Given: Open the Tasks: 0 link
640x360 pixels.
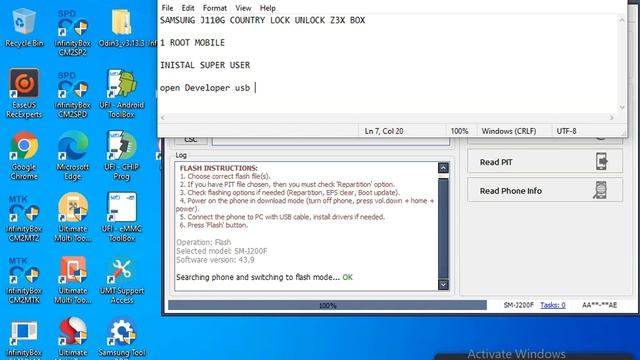Looking at the screenshot, I should click(553, 305).
